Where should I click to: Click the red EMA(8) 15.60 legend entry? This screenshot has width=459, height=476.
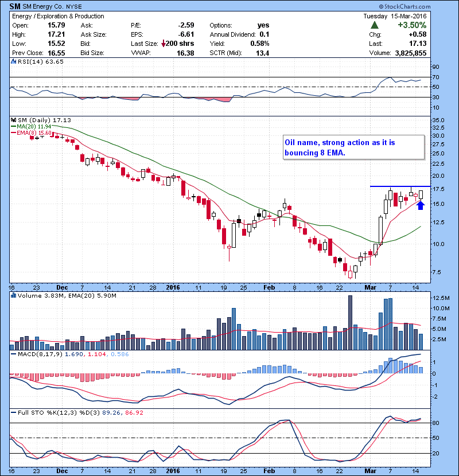pos(31,132)
